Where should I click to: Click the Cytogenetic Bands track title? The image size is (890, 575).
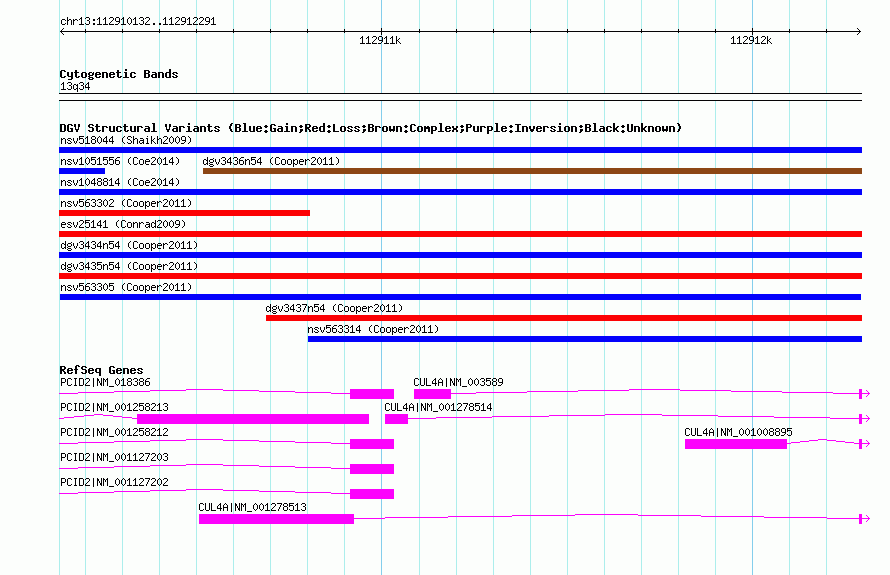click(x=119, y=74)
